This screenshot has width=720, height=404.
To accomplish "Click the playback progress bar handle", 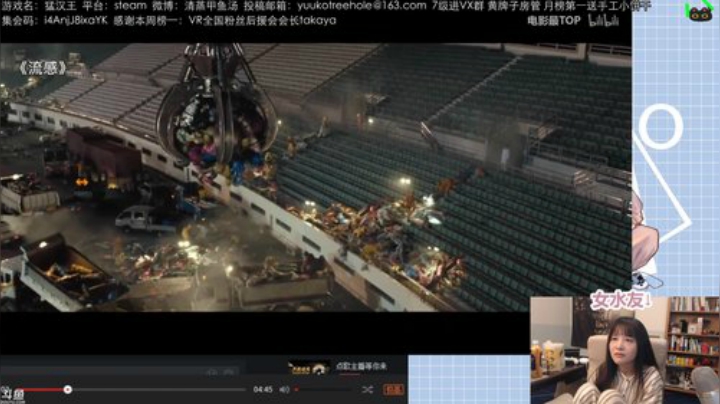I will click(68, 390).
